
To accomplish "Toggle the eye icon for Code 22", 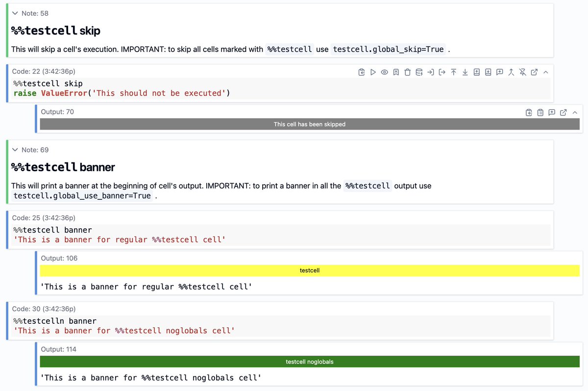I will (x=385, y=72).
